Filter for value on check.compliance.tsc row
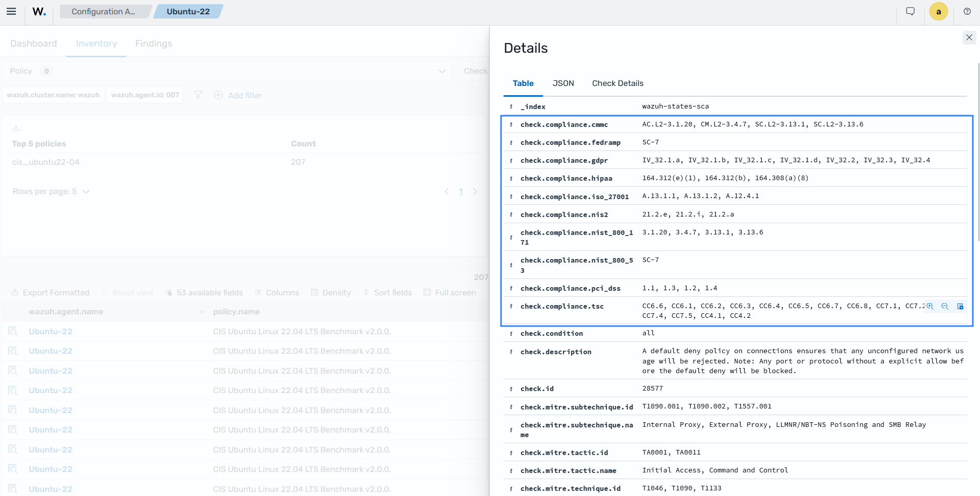 point(930,306)
